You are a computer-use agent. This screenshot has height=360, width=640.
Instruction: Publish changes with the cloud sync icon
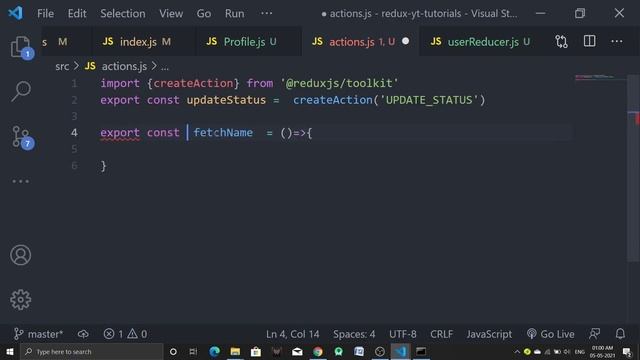tap(83, 334)
